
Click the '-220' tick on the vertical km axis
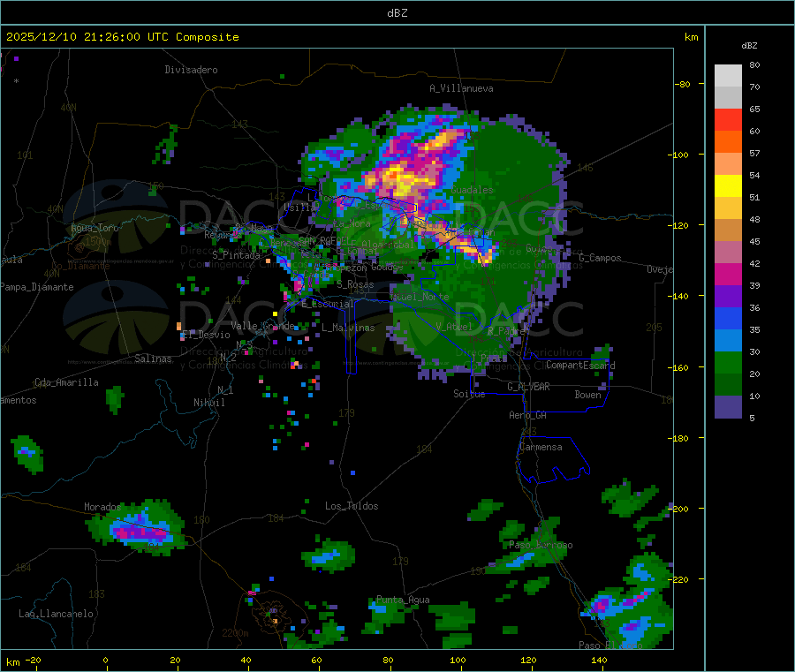[x=680, y=580]
